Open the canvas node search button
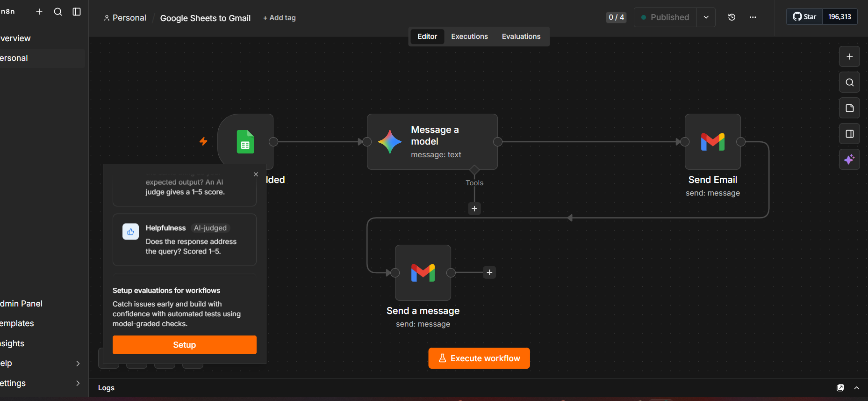Screen dimensions: 868x401 pyautogui.click(x=849, y=82)
